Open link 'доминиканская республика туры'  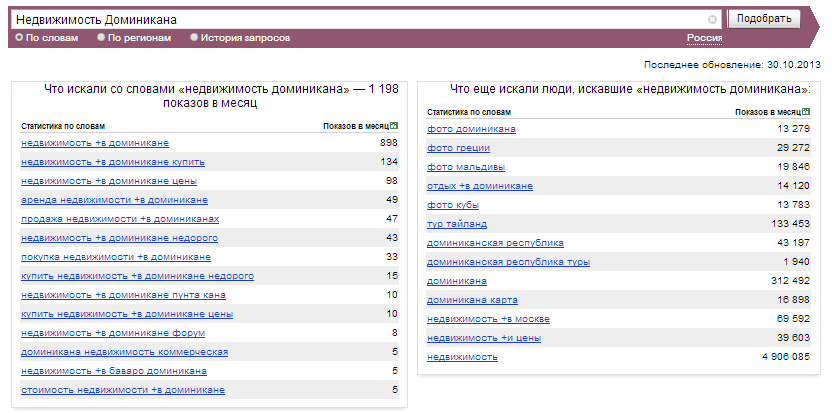pos(508,262)
